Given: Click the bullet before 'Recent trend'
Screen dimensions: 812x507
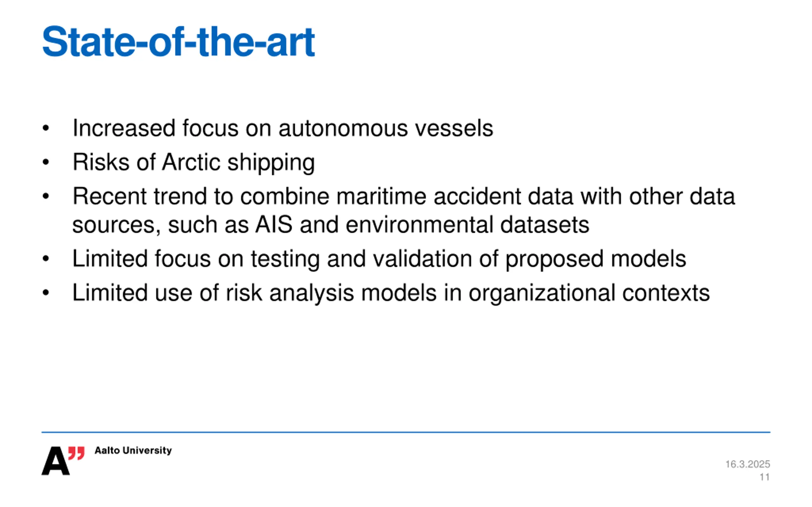Looking at the screenshot, I should (x=46, y=196).
